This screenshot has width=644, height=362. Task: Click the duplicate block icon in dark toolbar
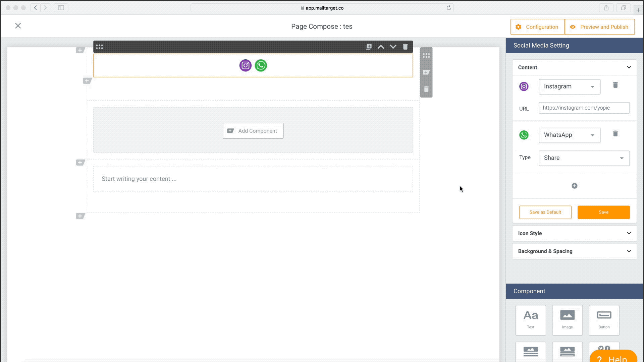[x=368, y=47]
